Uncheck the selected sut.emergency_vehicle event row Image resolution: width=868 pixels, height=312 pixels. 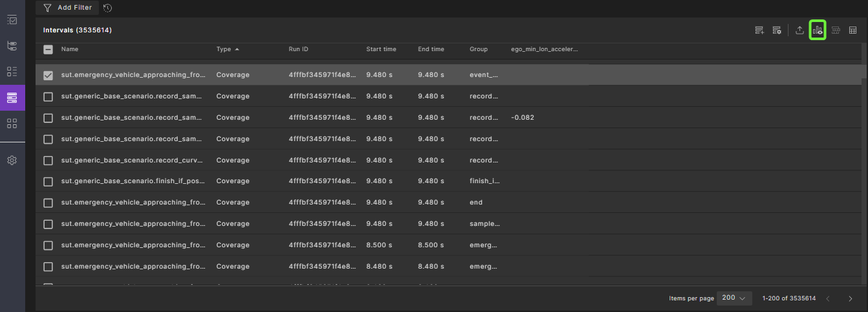tap(48, 75)
